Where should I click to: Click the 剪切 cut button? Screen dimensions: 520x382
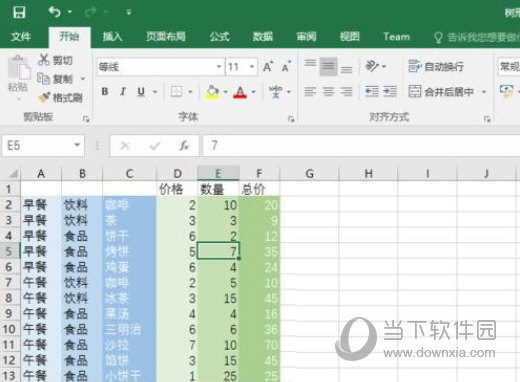tap(55, 60)
